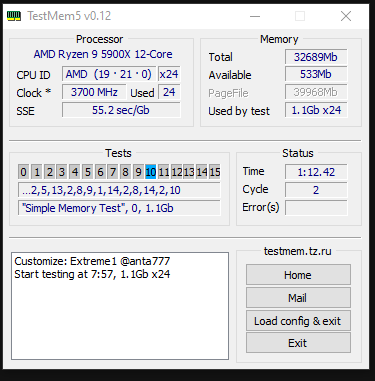Click the Clock value 3700 MHz
Screen dimensions: 375x381
(94, 92)
